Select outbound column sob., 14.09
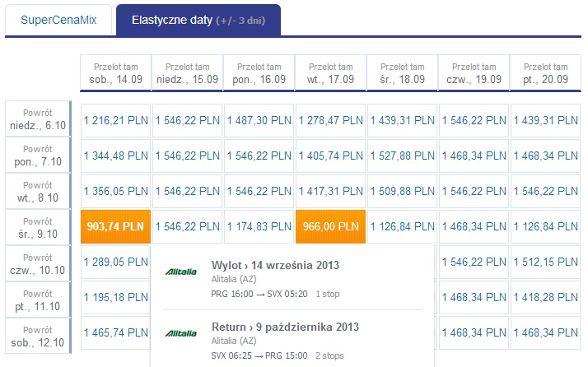Image resolution: width=588 pixels, height=367 pixels. pyautogui.click(x=115, y=72)
